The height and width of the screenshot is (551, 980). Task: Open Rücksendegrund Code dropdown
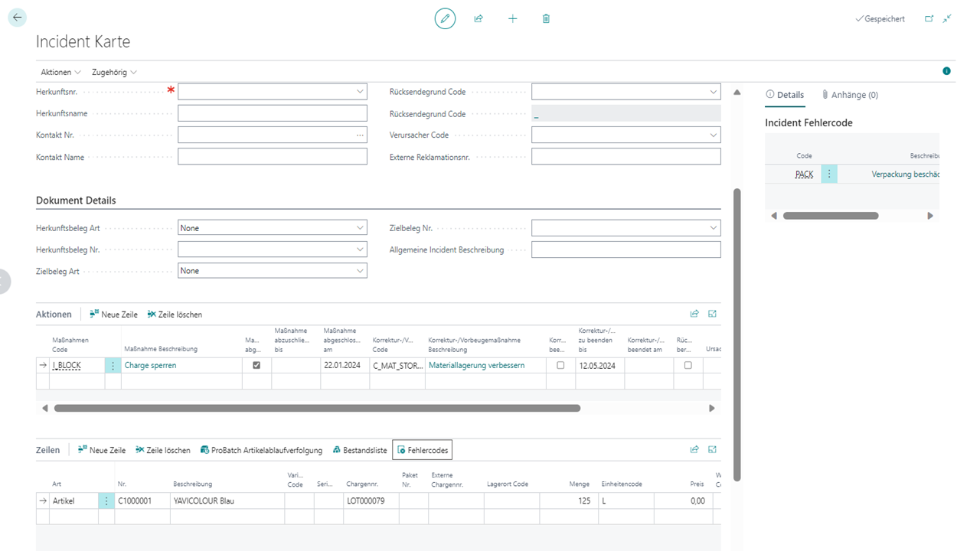[714, 92]
